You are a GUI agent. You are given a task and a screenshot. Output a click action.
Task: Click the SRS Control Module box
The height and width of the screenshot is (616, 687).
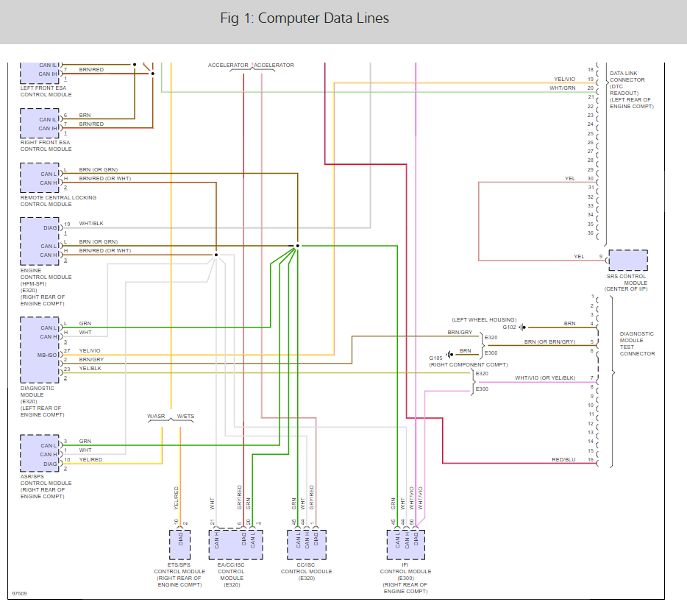pos(628,261)
